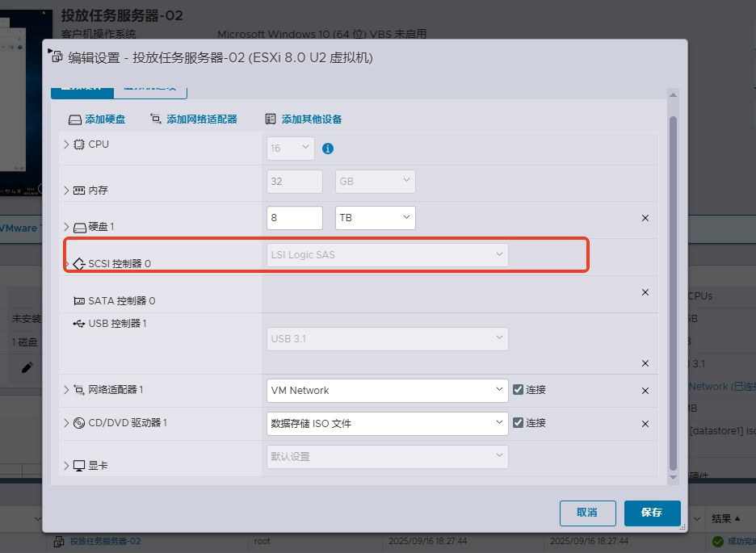Select the first (active) settings tab
Screen dimensions: 756x553
pyautogui.click(x=82, y=93)
